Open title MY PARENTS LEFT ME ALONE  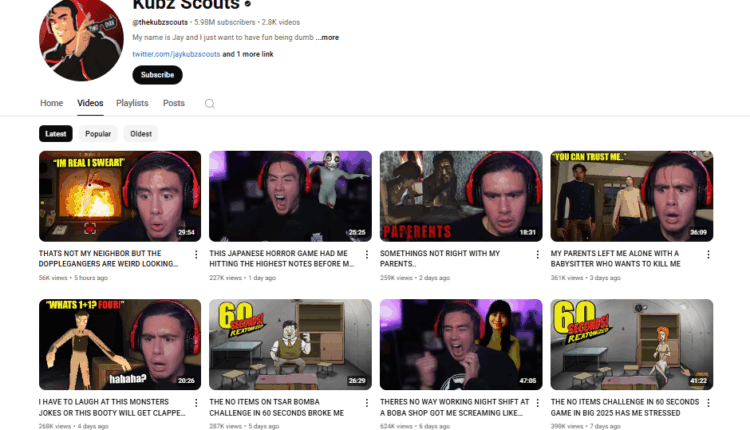tap(616, 259)
